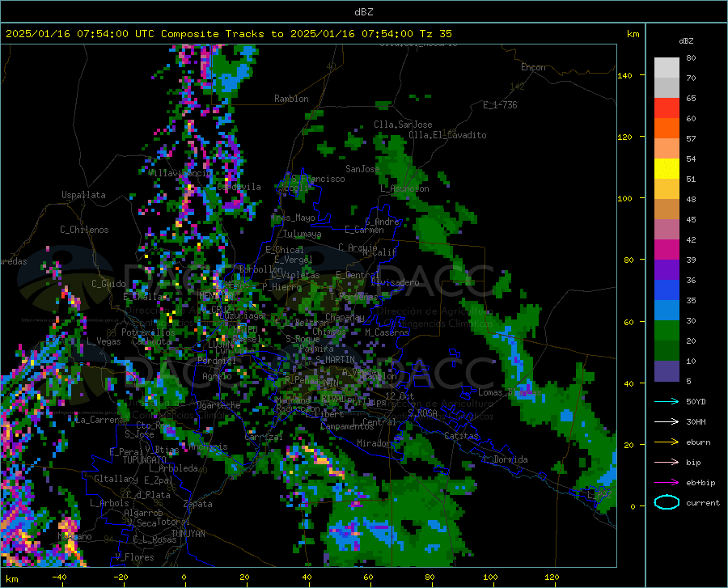728x588 pixels.
Task: Click the '50YD' legend label
Action: click(696, 401)
